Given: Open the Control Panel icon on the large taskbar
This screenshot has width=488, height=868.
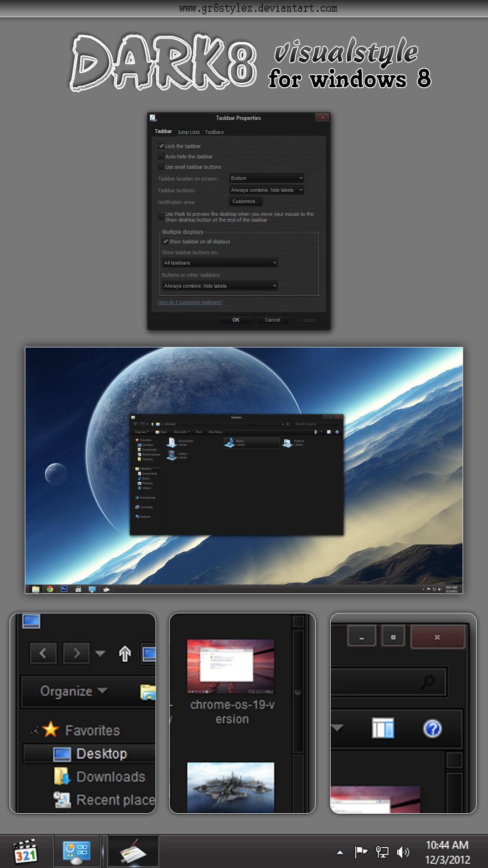Looking at the screenshot, I should click(x=77, y=852).
